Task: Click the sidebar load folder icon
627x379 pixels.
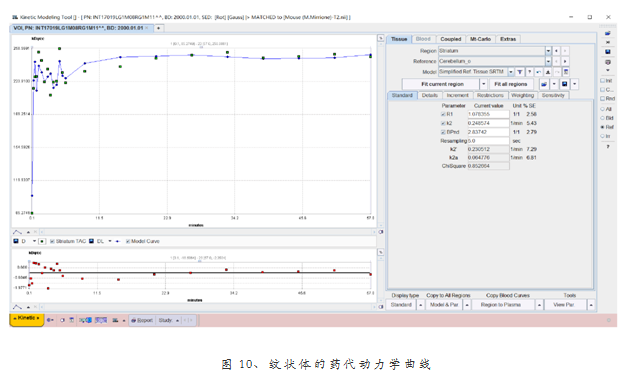Action: tap(607, 33)
